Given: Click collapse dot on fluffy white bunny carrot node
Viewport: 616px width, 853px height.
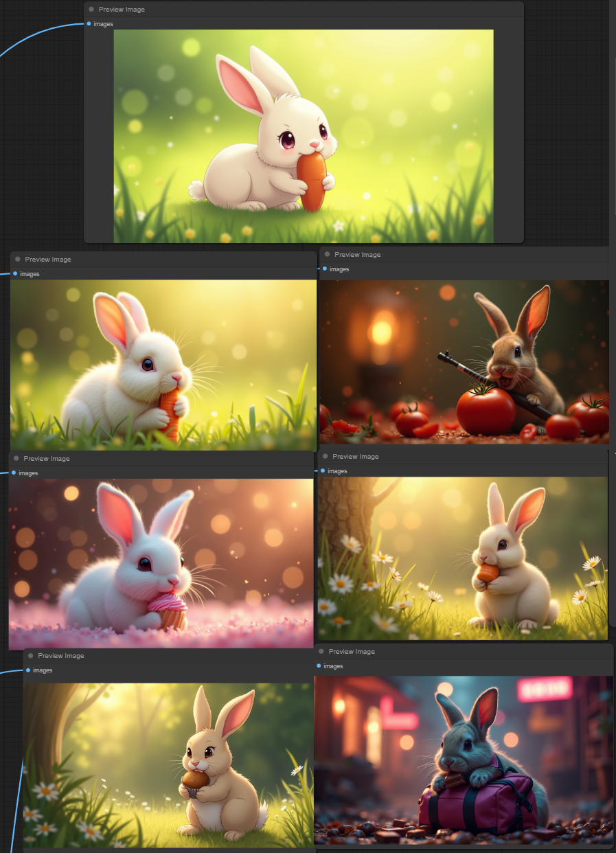Looking at the screenshot, I should (x=18, y=260).
